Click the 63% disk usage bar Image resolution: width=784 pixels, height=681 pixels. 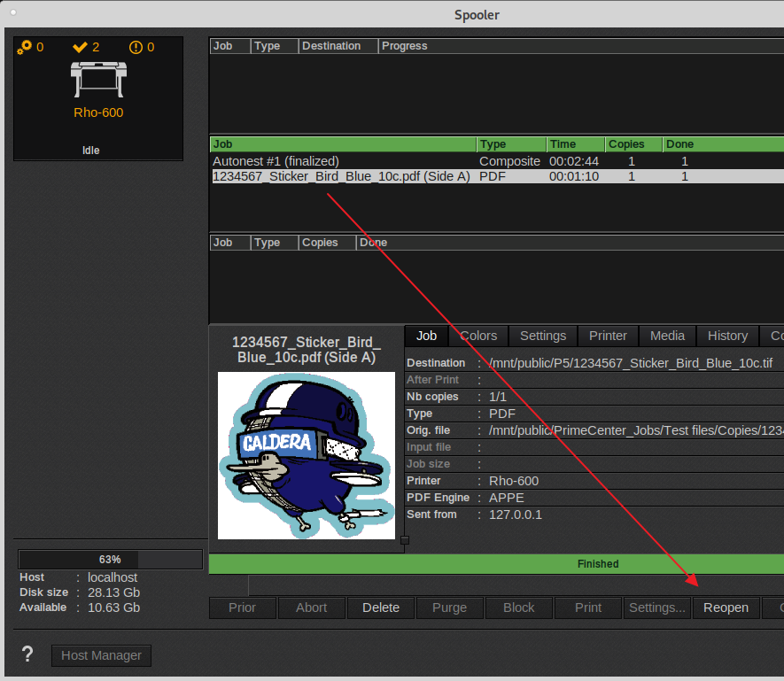110,560
